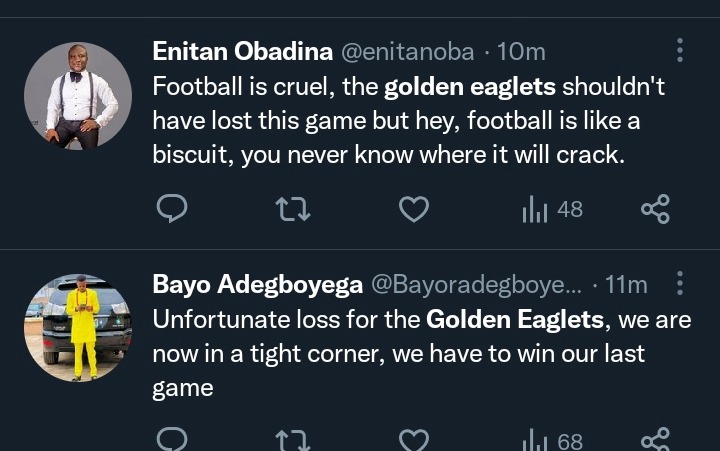Open the 11m timestamp link
This screenshot has height=451, width=720.
coord(627,285)
